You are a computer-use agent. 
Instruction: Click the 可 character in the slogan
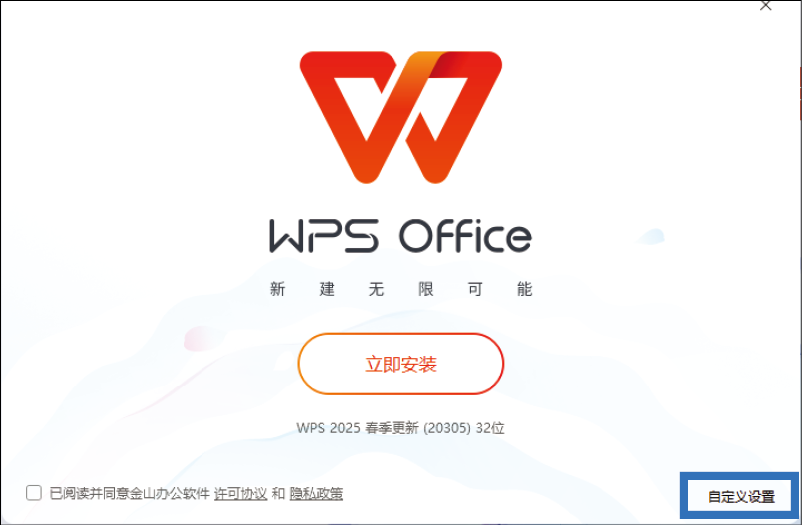pos(475,289)
